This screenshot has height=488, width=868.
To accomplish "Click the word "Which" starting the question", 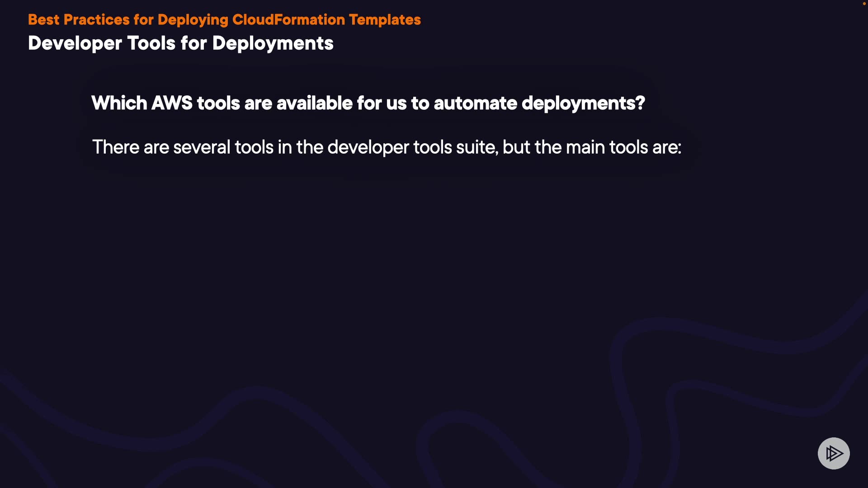I will 119,103.
